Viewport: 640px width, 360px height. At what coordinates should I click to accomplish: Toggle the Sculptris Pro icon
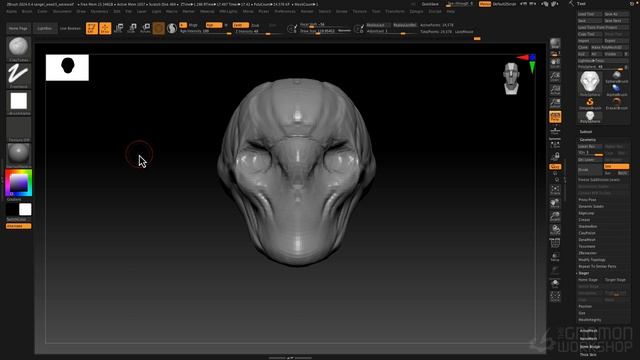tap(172, 28)
